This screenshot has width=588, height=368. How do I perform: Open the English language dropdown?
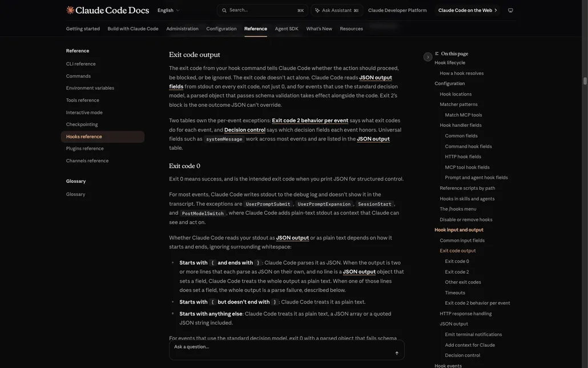tap(168, 10)
